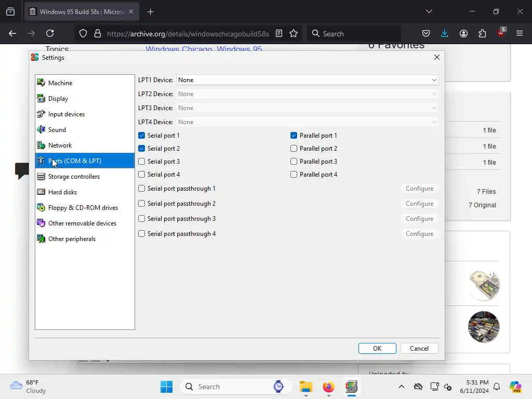532x399 pixels.
Task: Select the Display settings icon
Action: tap(41, 98)
